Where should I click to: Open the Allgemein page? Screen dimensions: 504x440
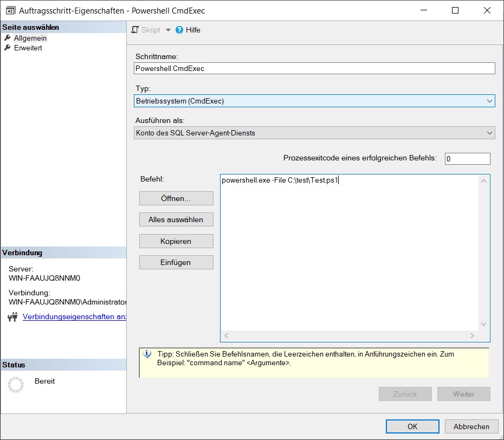pyautogui.click(x=30, y=38)
